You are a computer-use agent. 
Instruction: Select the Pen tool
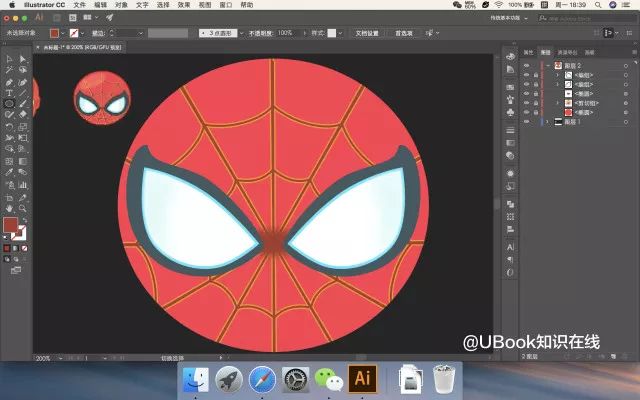[x=9, y=82]
